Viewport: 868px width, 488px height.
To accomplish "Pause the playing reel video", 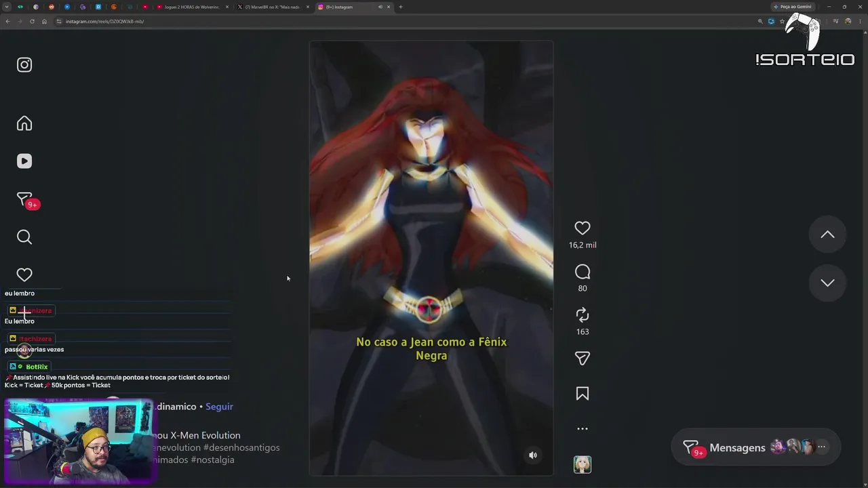I will (x=431, y=258).
